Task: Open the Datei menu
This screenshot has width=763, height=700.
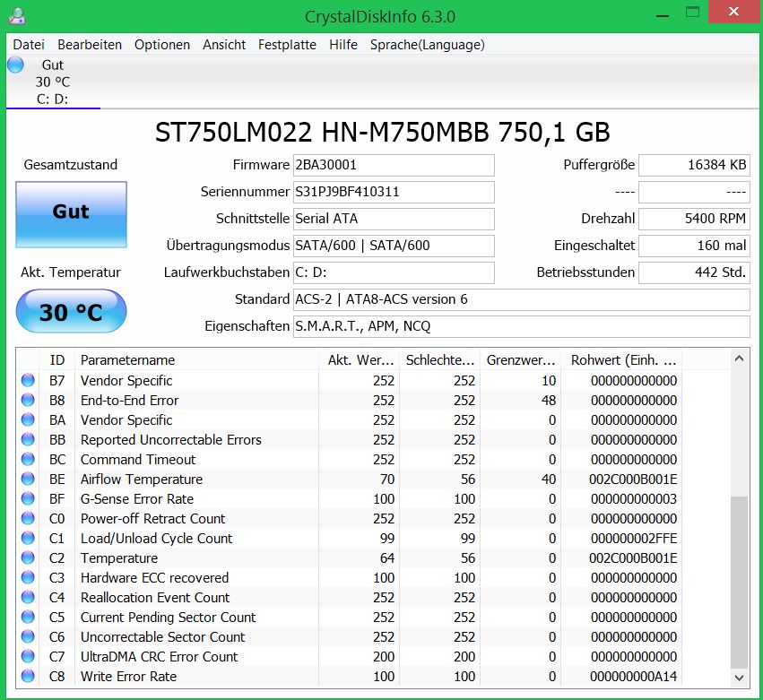Action: [x=29, y=45]
